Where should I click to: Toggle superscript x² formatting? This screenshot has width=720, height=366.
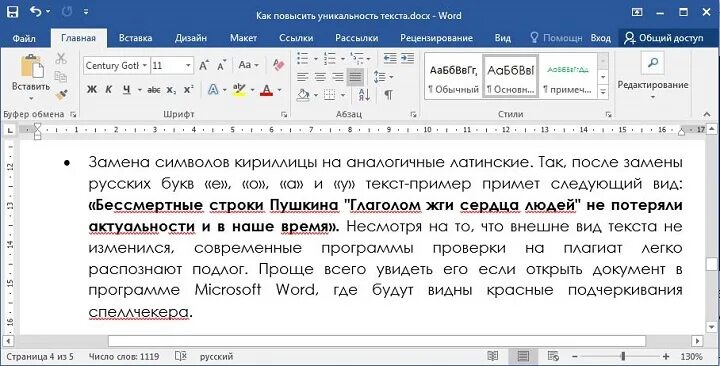click(x=188, y=90)
